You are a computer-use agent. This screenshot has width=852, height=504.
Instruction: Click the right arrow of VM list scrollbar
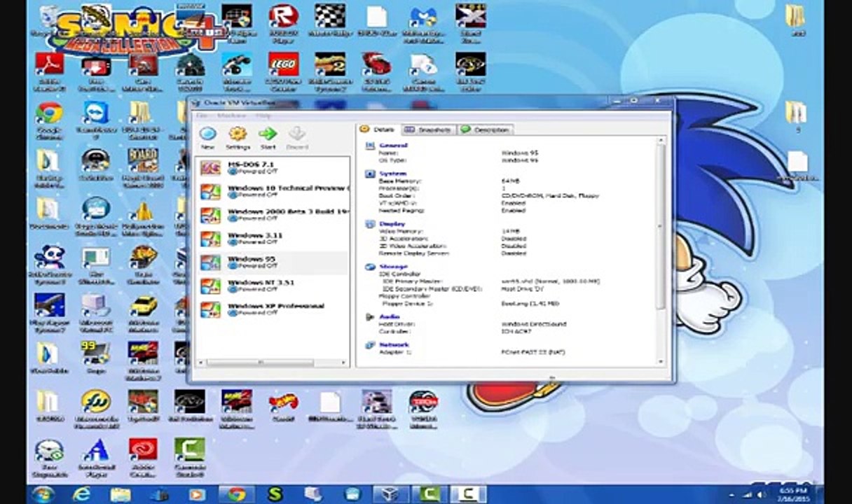pyautogui.click(x=344, y=363)
